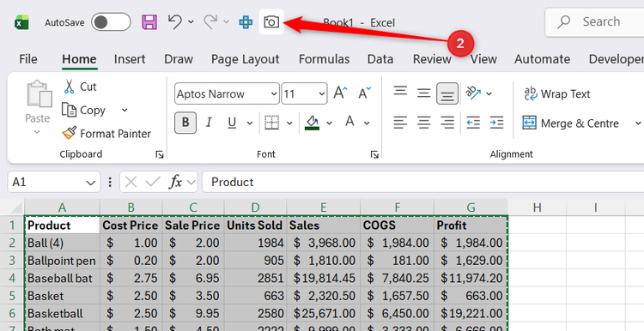Switch to the Draw tab
This screenshot has height=331, width=644.
pyautogui.click(x=179, y=59)
